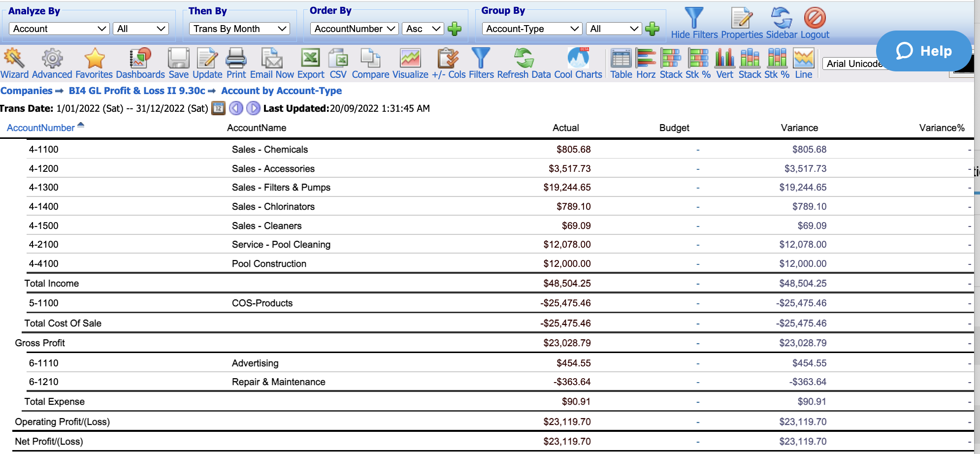The width and height of the screenshot is (980, 454).
Task: Add another Order By level
Action: [455, 29]
